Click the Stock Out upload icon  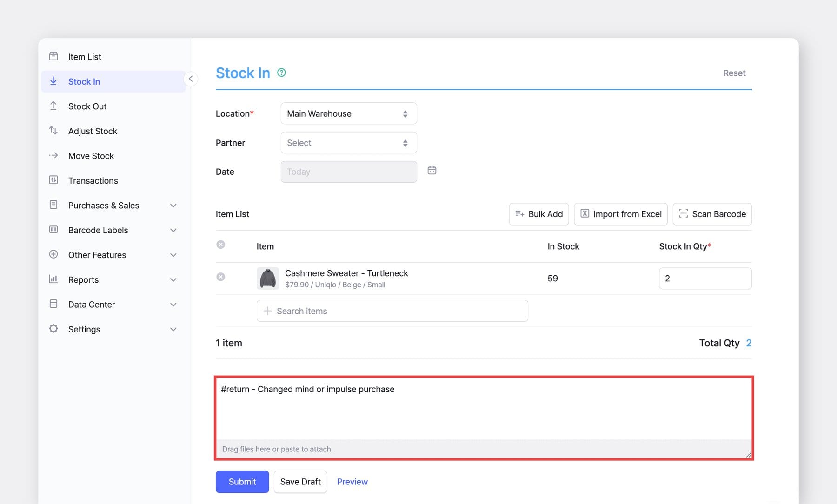tap(53, 106)
